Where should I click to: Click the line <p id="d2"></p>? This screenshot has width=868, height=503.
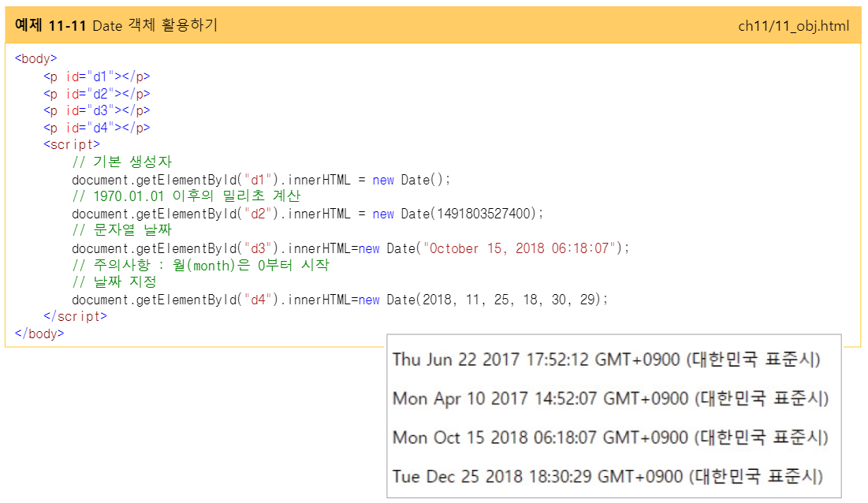(97, 94)
